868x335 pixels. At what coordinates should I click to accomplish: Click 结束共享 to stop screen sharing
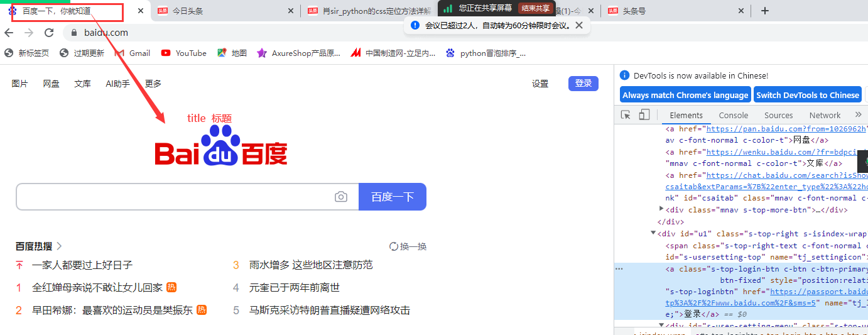[535, 8]
